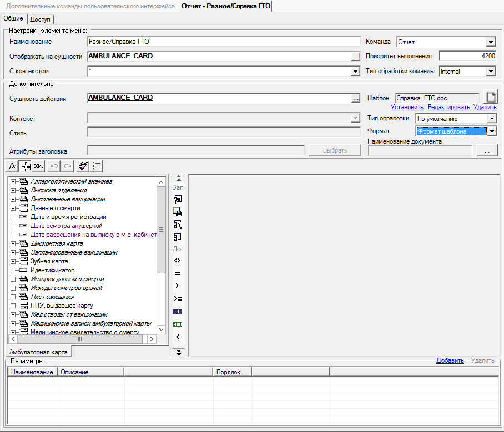Open the Тип обработки команды dropdown

pos(491,72)
